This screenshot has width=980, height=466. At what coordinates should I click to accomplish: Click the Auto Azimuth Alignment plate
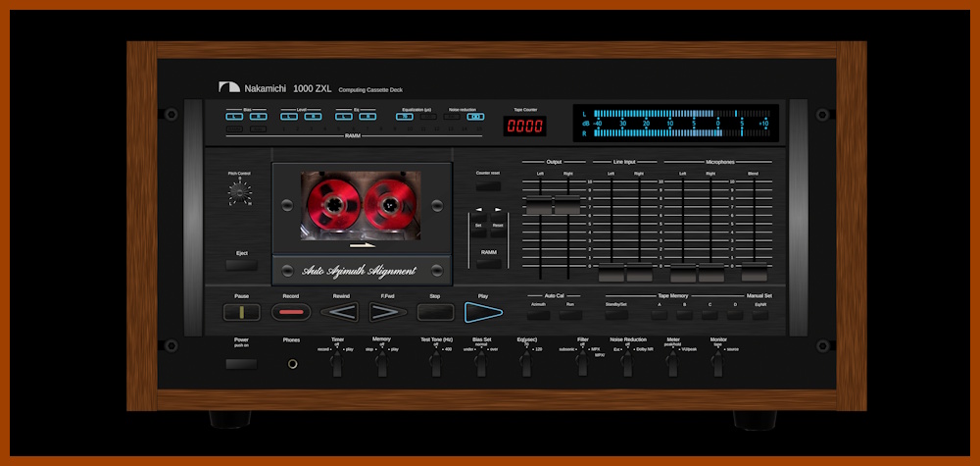(x=362, y=270)
